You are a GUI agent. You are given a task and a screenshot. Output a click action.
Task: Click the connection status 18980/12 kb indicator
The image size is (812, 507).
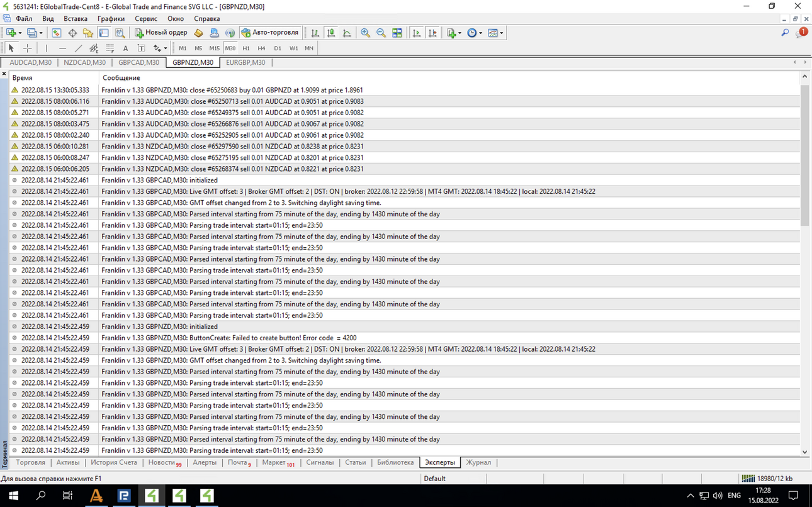pyautogui.click(x=767, y=479)
